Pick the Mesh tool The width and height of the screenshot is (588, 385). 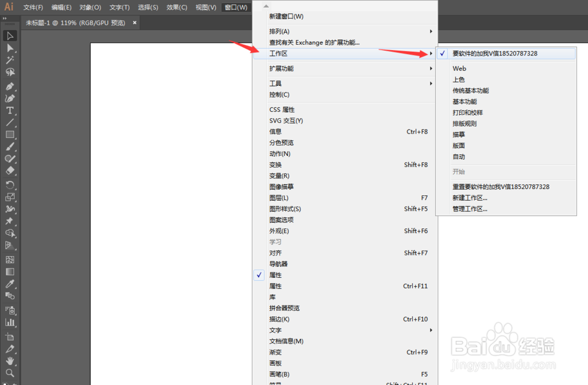point(10,260)
